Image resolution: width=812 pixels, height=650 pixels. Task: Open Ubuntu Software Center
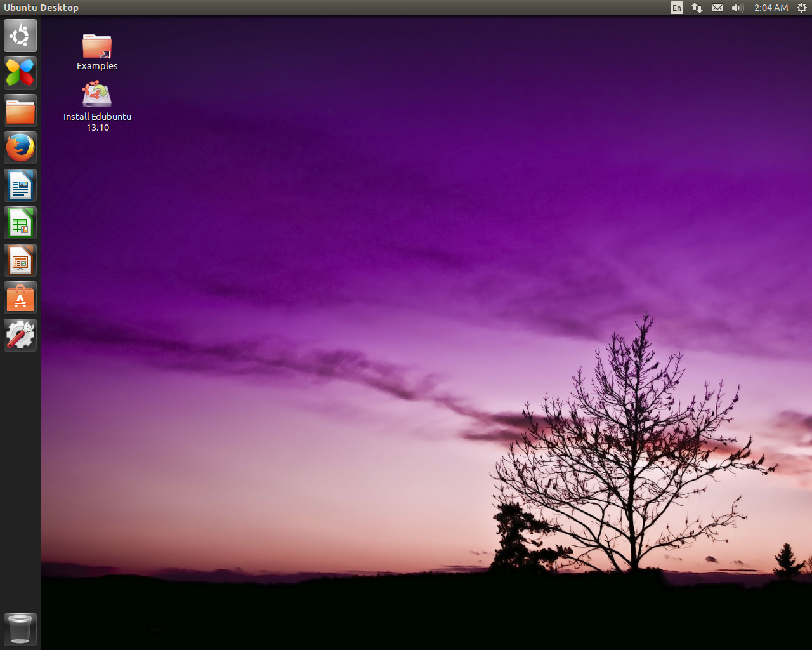pyautogui.click(x=20, y=298)
